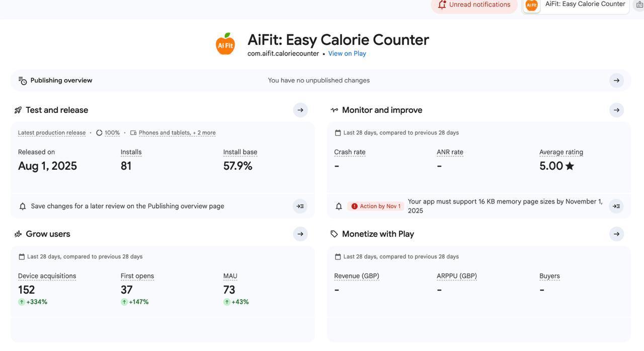Click the calendar icon in Grow users section
Screen dimensions: 644x351
click(x=21, y=256)
